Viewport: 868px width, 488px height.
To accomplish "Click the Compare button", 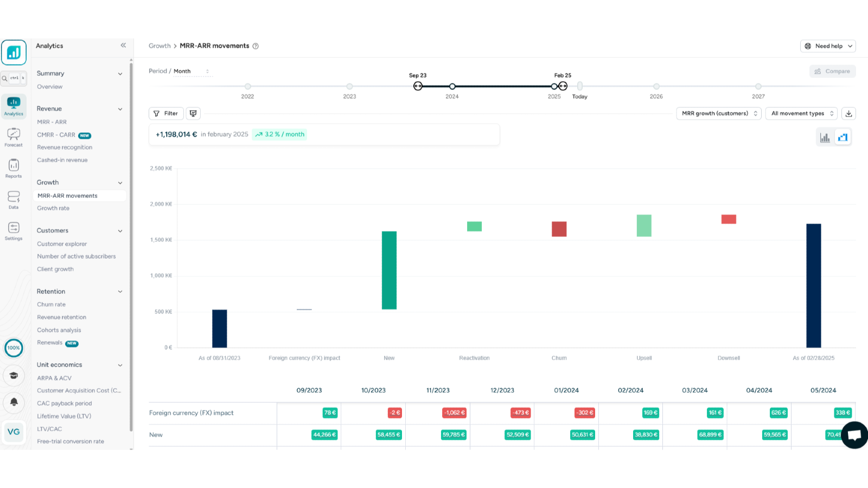I will tap(832, 71).
